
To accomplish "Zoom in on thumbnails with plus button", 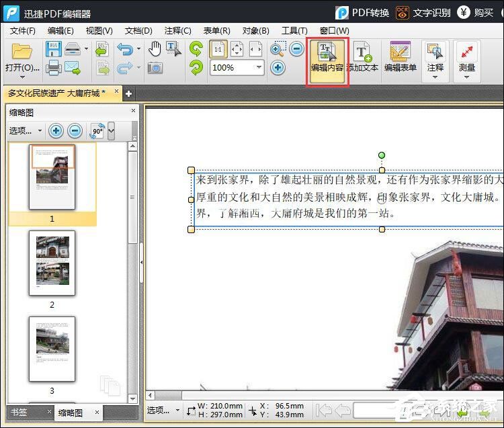I will (x=56, y=130).
